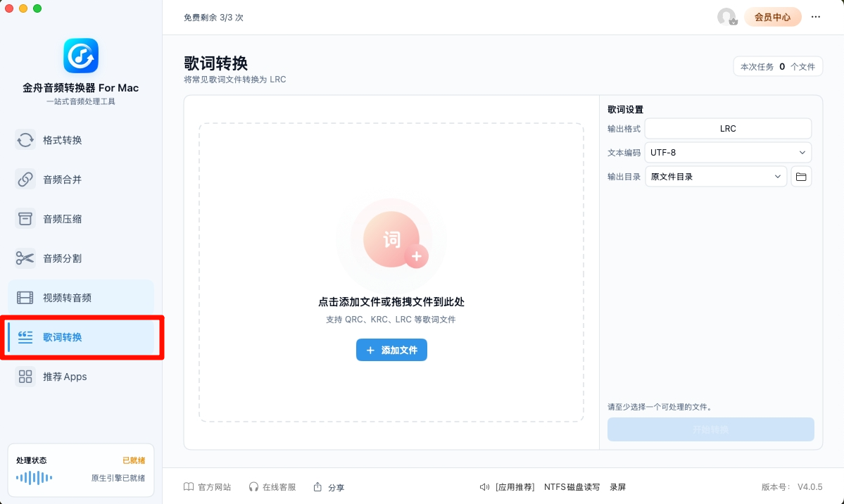Click the LRC 输出格式 field
Screen dimensions: 844x504
click(728, 129)
